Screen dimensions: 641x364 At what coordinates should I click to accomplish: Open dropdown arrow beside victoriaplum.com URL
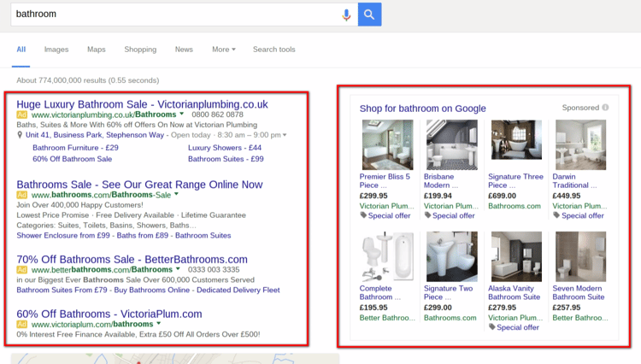pyautogui.click(x=158, y=324)
